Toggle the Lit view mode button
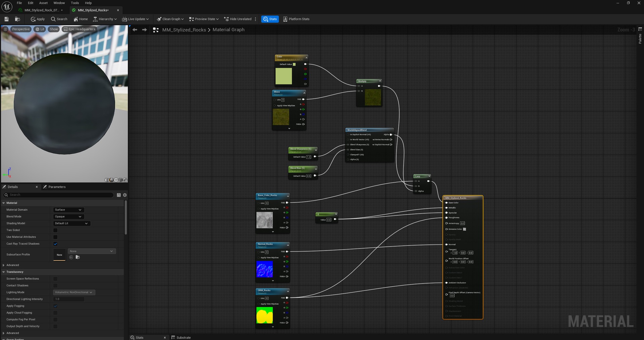The image size is (644, 340). tap(40, 29)
